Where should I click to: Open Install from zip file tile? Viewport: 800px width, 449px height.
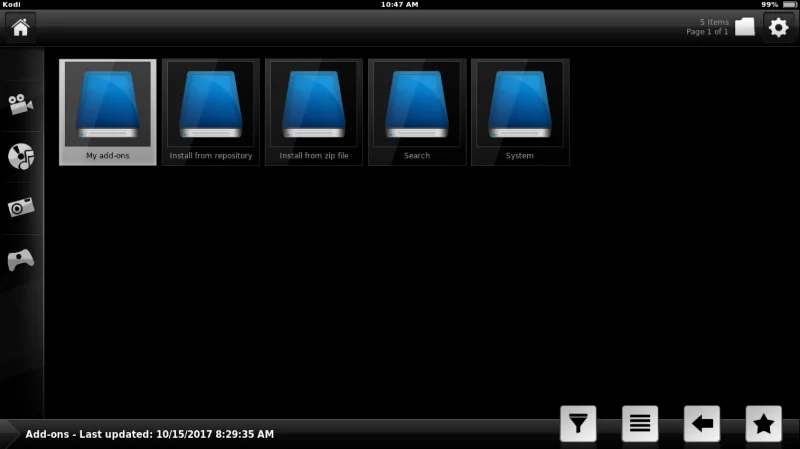coord(314,112)
